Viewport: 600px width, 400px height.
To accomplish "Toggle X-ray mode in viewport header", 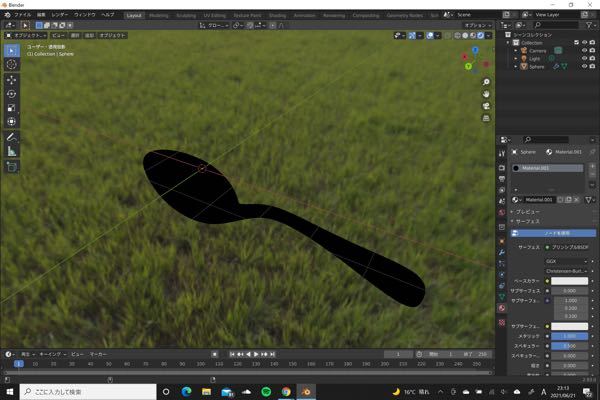I will [447, 36].
